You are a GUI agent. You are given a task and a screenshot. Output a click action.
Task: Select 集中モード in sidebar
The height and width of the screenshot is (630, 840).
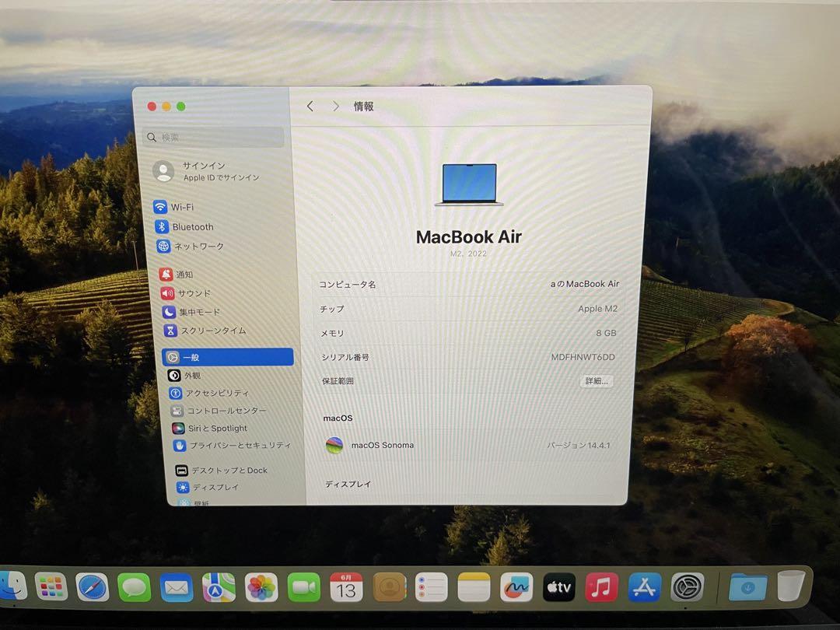coord(191,312)
